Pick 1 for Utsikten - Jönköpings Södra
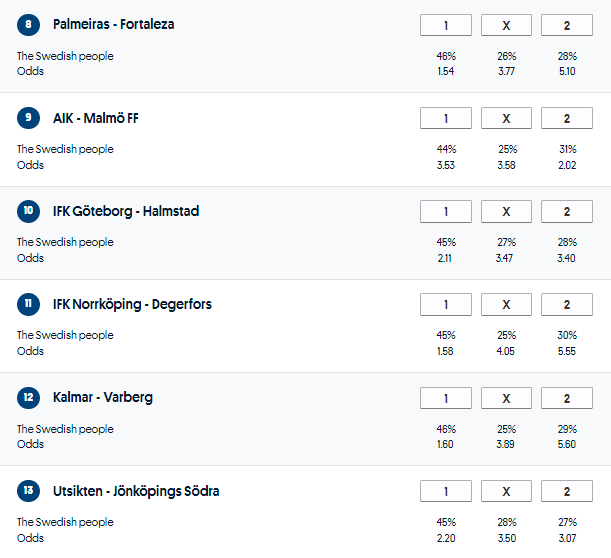The width and height of the screenshot is (611, 558). click(446, 491)
